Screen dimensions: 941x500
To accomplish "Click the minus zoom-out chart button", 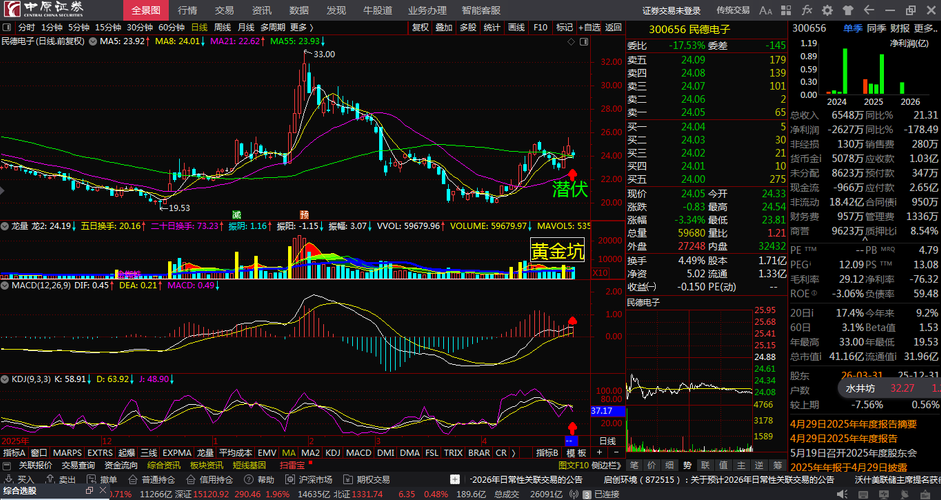I will click(615, 453).
